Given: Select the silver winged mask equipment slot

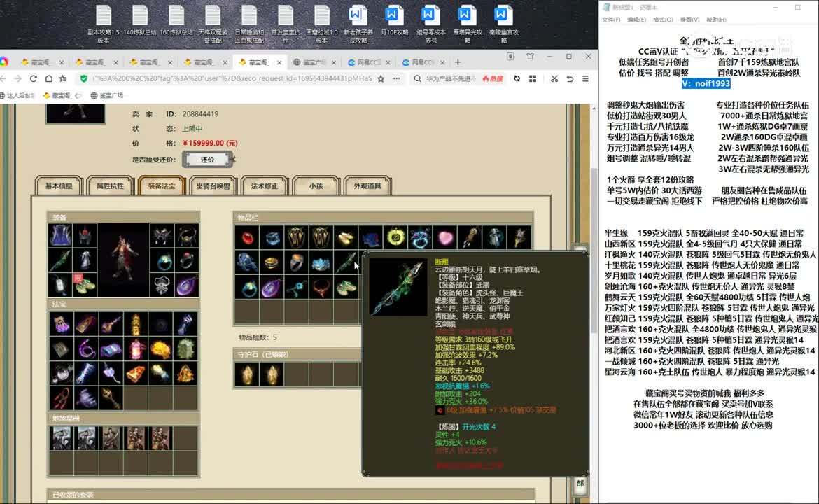Looking at the screenshot, I should click(x=162, y=235).
